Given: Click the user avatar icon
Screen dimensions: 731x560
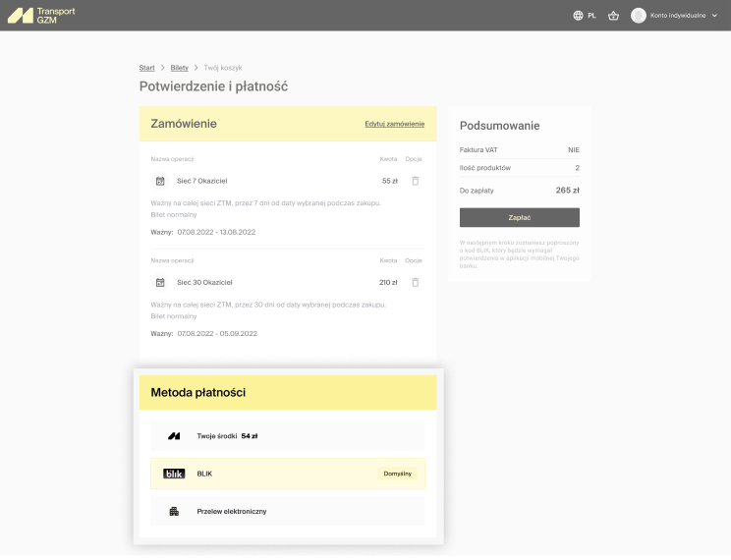Looking at the screenshot, I should pos(639,16).
